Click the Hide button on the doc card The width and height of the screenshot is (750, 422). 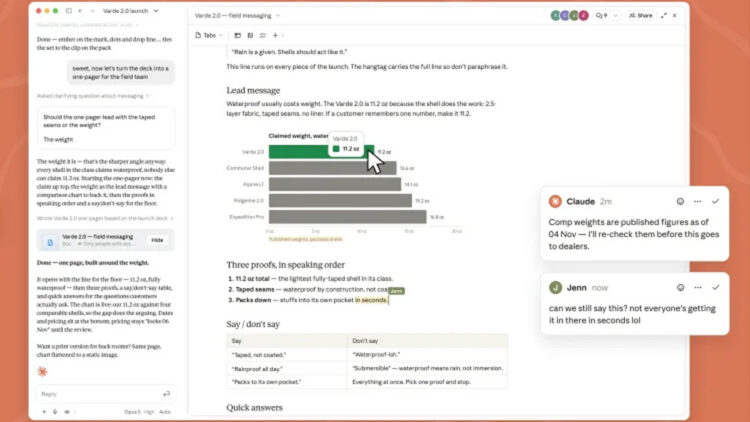point(157,240)
